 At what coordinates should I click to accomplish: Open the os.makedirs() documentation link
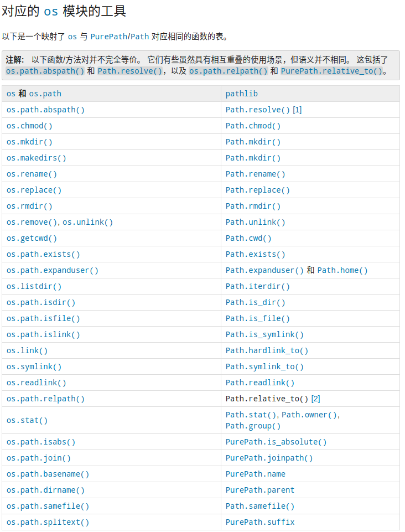tap(37, 158)
